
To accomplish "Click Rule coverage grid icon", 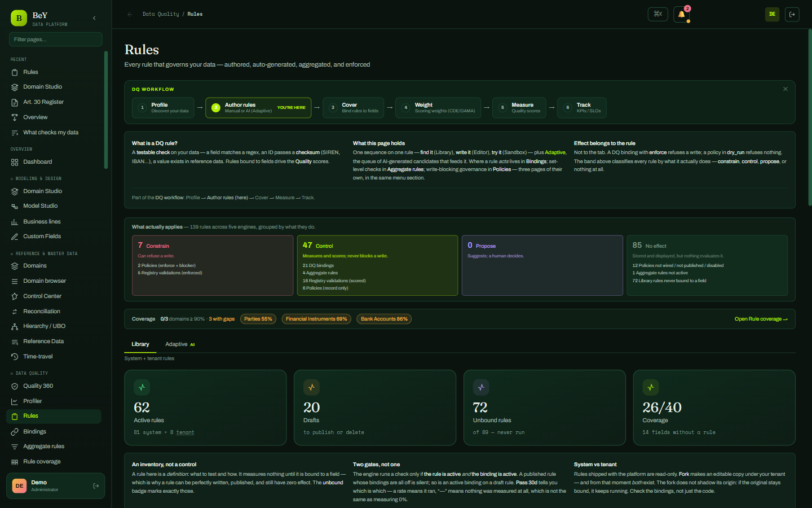I will coord(15,462).
